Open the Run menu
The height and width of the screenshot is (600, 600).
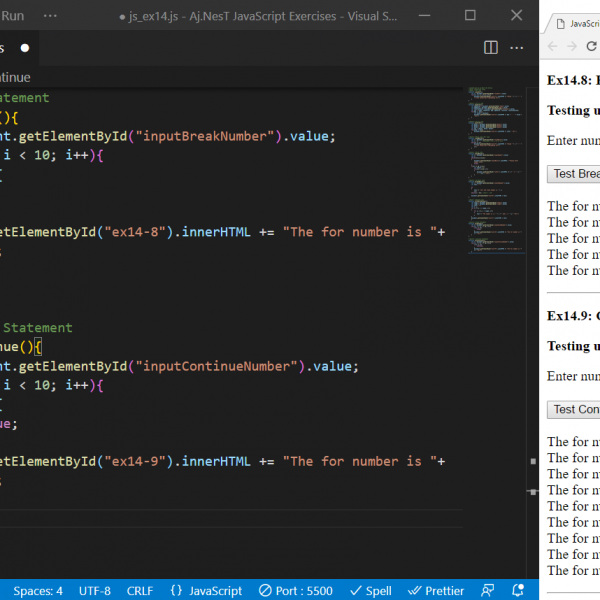pyautogui.click(x=14, y=15)
